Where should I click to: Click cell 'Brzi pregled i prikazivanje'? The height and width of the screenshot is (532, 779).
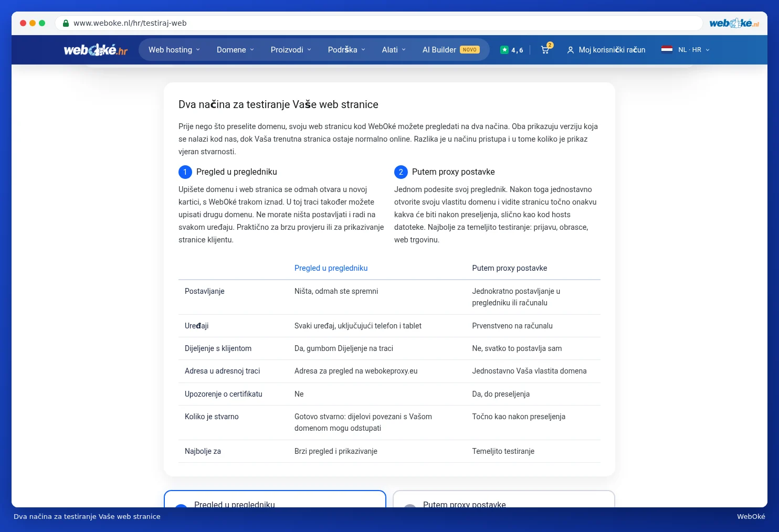tap(336, 451)
